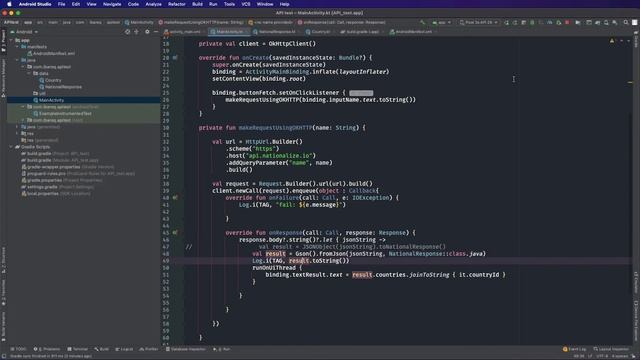This screenshot has width=640, height=360.
Task: Open the Refactor menu
Action: (x=177, y=4)
